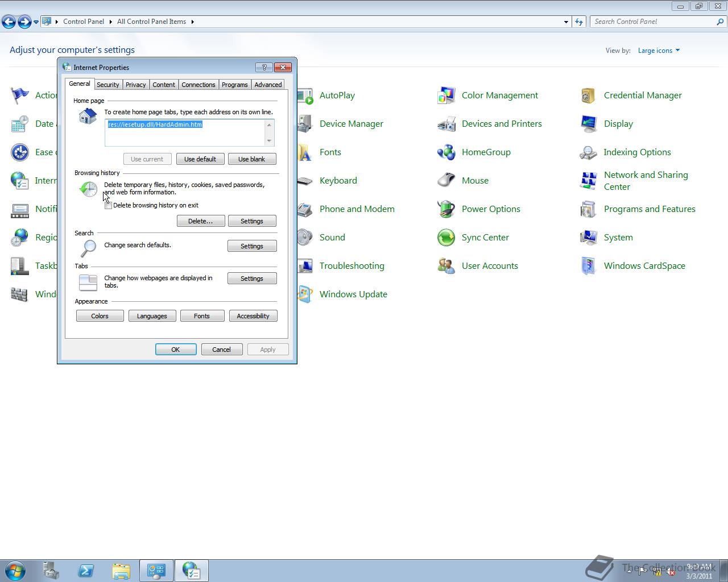Image resolution: width=728 pixels, height=582 pixels.
Task: Click the Colors appearance button
Action: tap(100, 316)
